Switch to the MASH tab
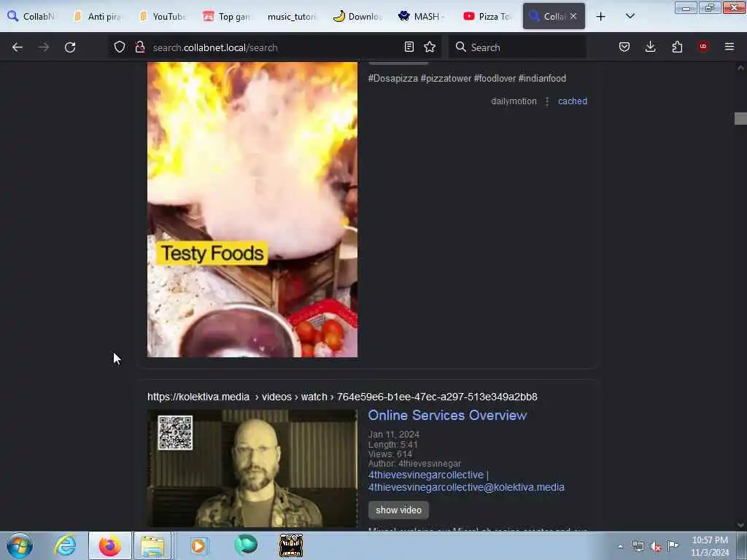 [x=422, y=16]
